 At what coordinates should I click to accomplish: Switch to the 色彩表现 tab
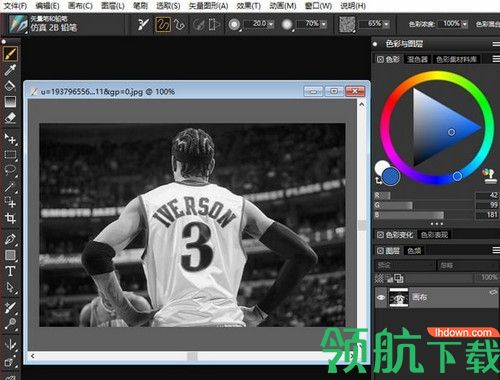(x=434, y=235)
